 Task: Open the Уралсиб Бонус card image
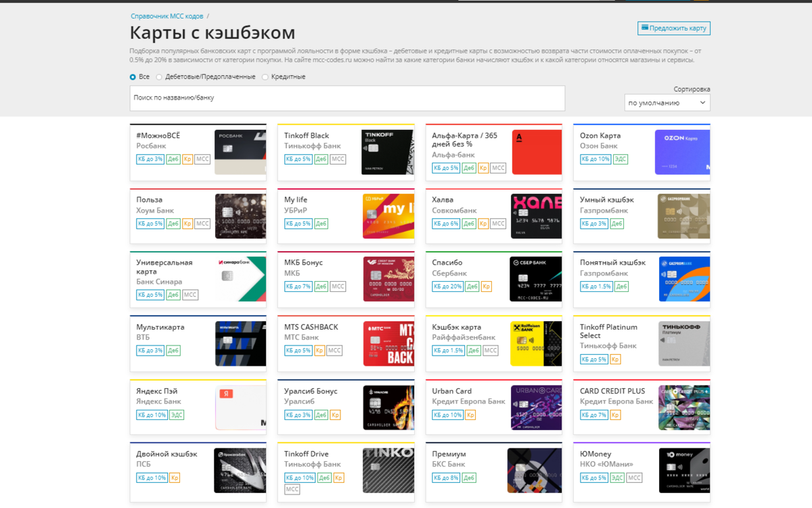coord(388,408)
